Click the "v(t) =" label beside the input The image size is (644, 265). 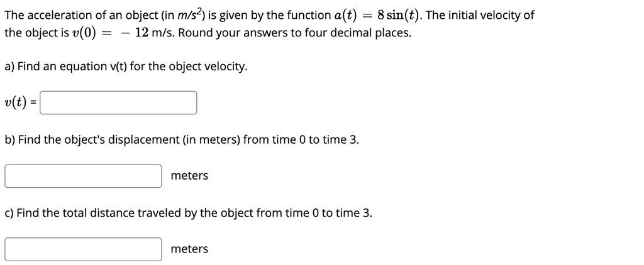point(20,104)
